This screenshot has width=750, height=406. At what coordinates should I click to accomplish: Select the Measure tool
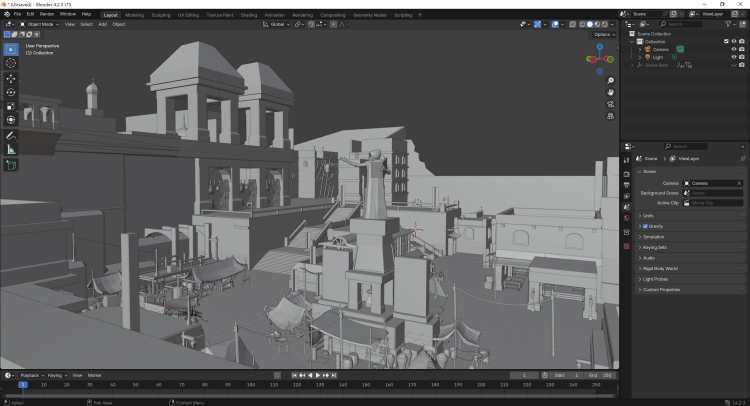[11, 149]
